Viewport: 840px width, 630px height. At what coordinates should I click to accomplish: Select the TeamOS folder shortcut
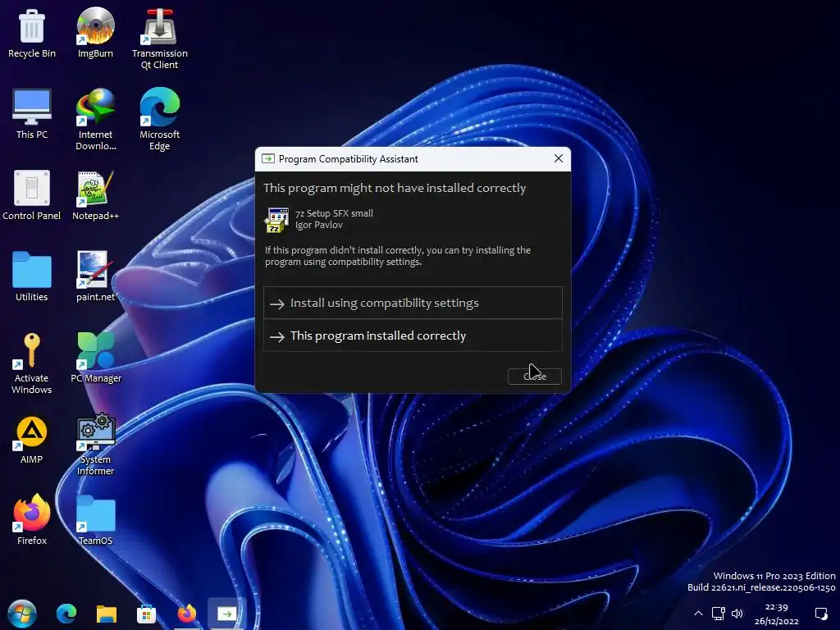95,519
